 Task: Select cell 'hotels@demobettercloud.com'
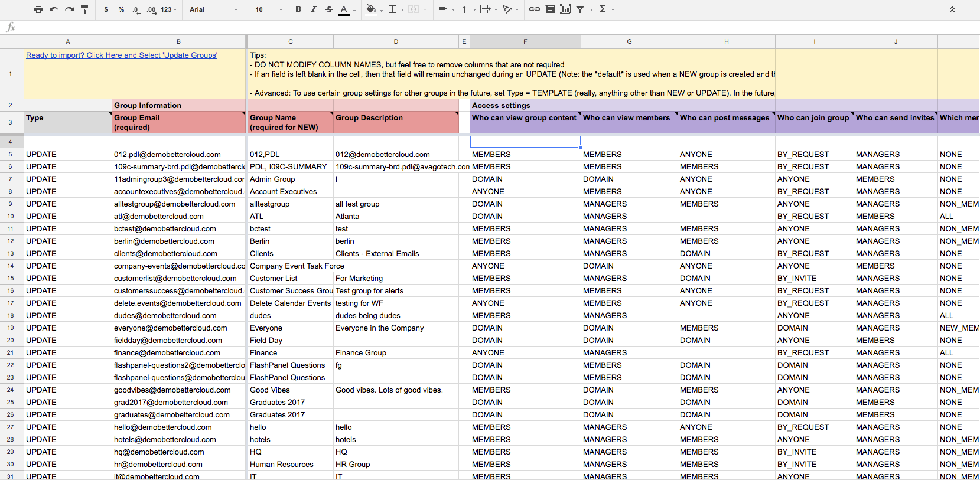click(179, 440)
